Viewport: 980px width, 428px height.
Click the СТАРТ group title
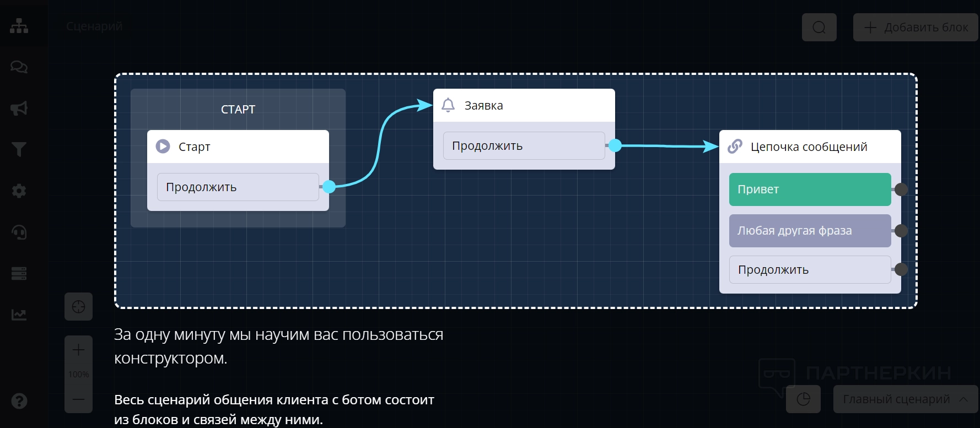(238, 110)
